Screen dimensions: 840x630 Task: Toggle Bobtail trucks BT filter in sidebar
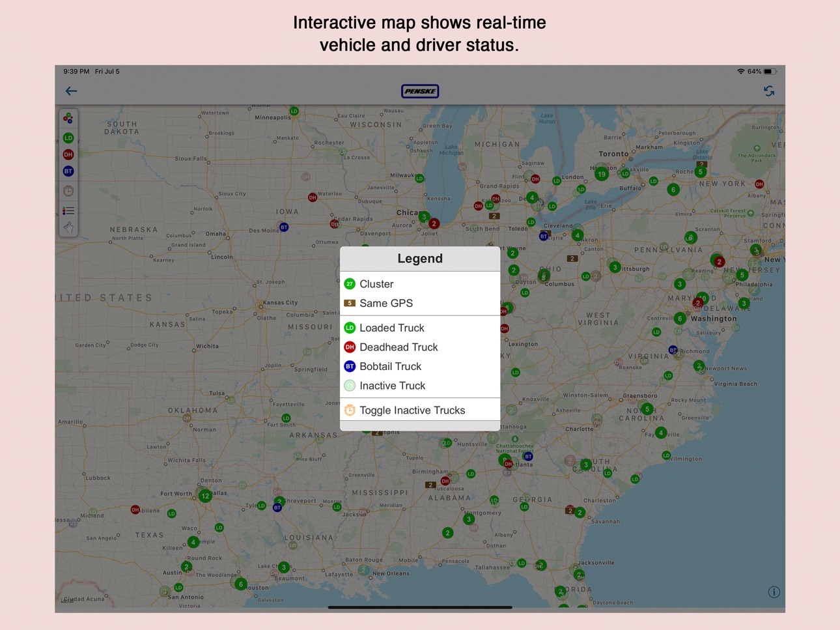68,171
